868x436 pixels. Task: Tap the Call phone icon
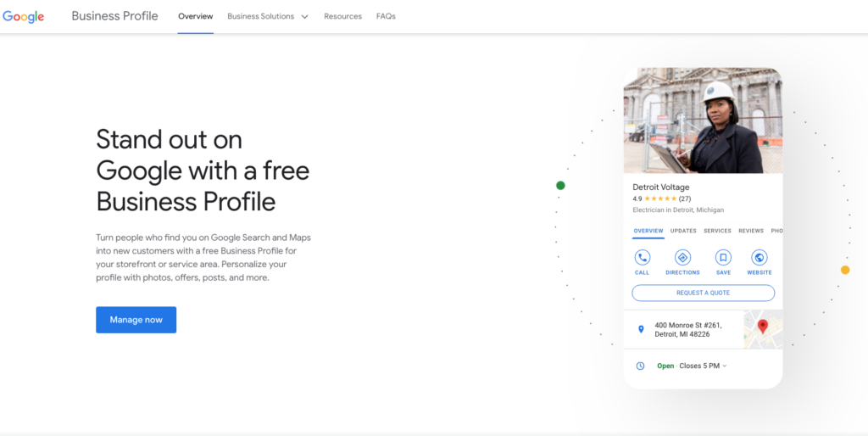(643, 258)
